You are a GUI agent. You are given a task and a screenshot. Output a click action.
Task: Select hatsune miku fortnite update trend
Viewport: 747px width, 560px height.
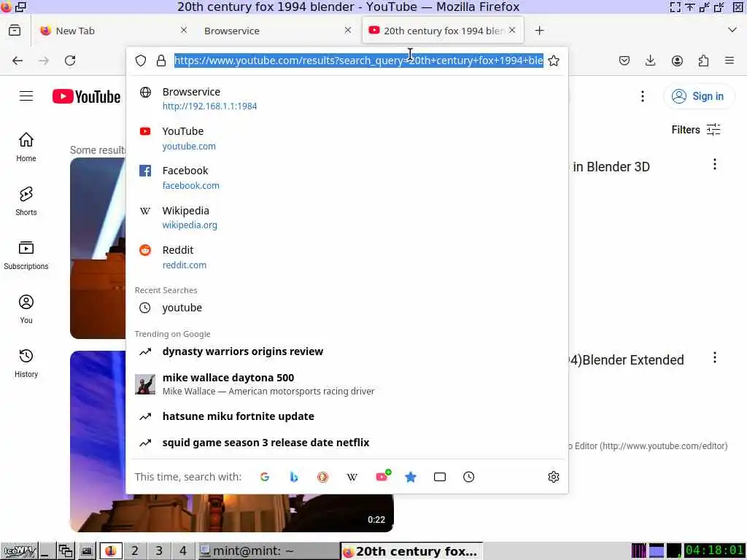347,416
